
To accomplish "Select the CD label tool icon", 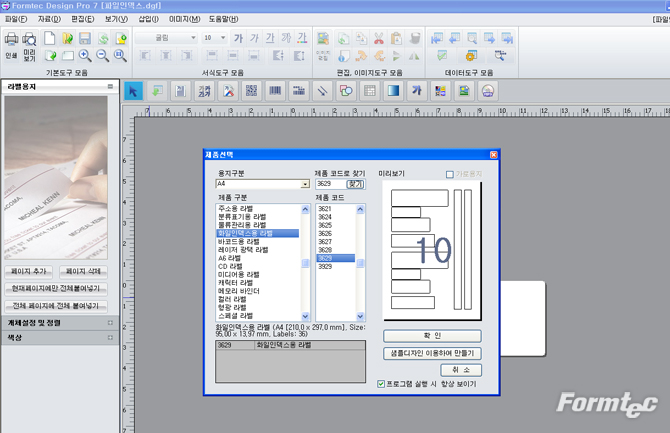I will tap(488, 91).
